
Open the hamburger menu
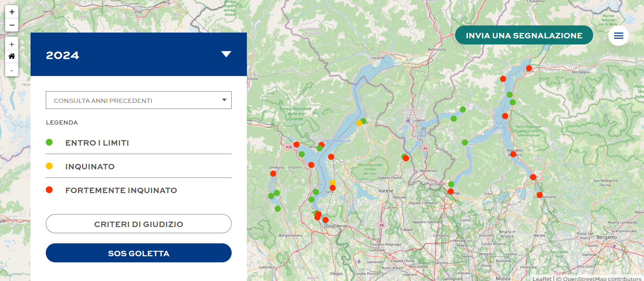click(618, 36)
